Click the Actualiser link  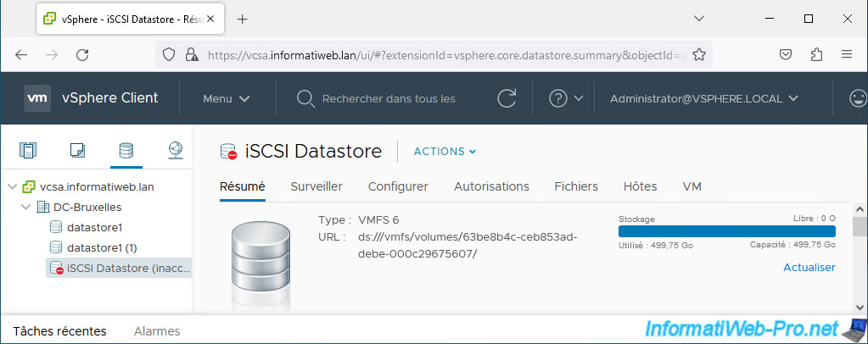coord(809,267)
